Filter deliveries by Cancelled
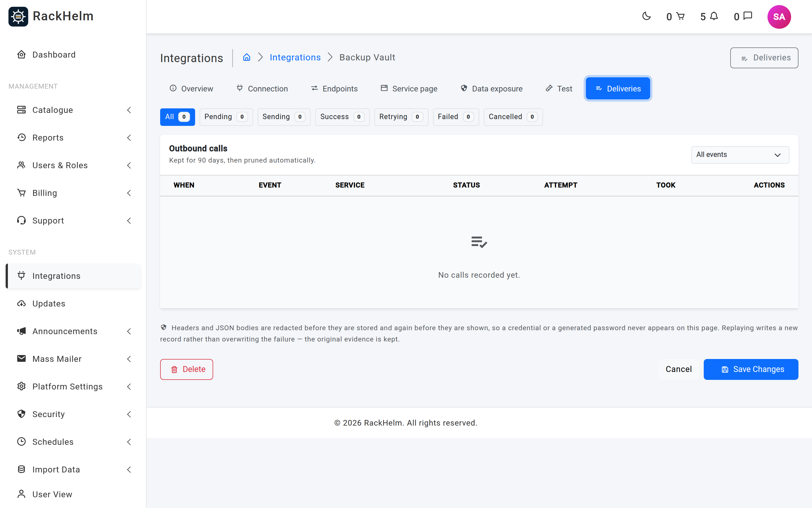Screen dimensions: 812x508 pos(513,117)
